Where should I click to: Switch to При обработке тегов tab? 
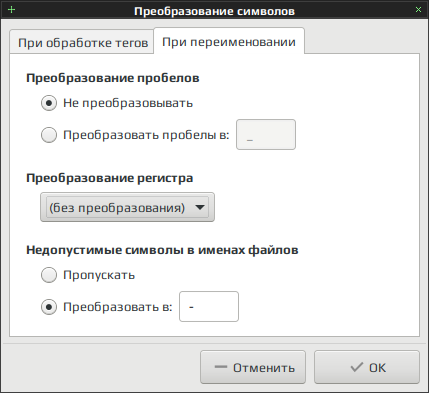click(x=82, y=43)
